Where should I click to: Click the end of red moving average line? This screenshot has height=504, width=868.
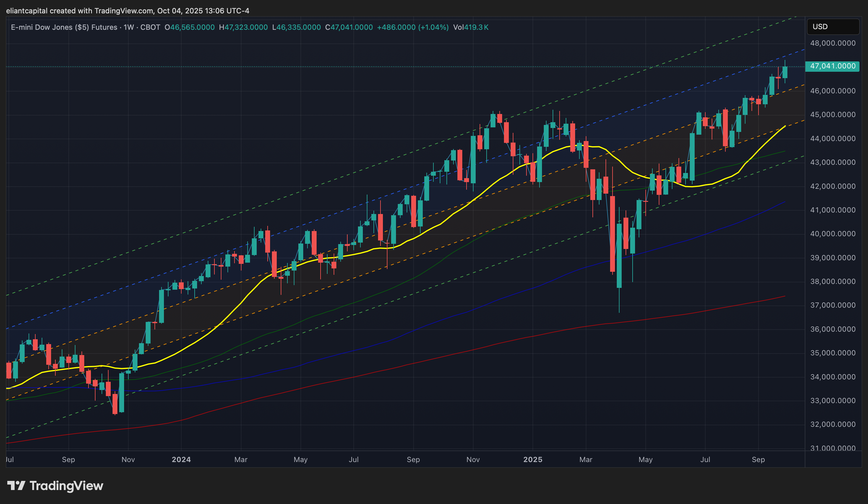[785, 296]
